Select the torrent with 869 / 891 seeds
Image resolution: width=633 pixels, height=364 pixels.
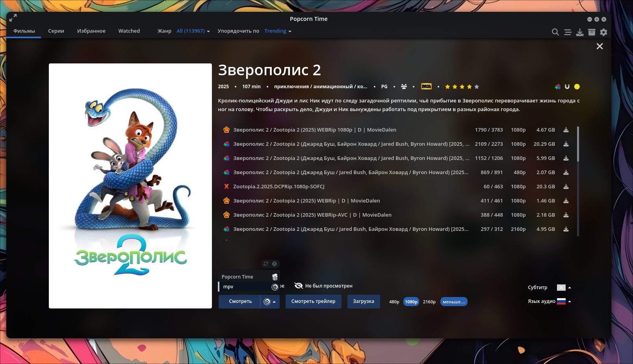(x=397, y=173)
